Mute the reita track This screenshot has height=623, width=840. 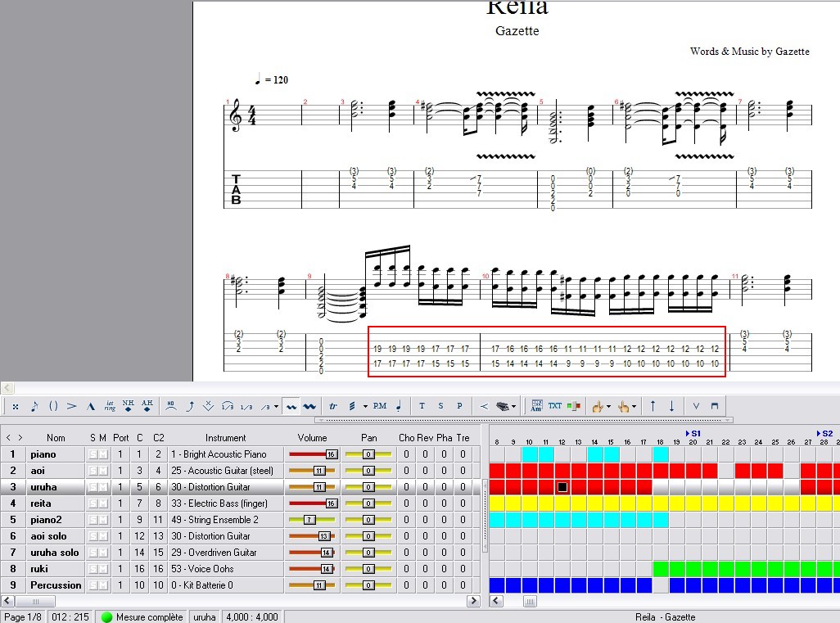[103, 503]
